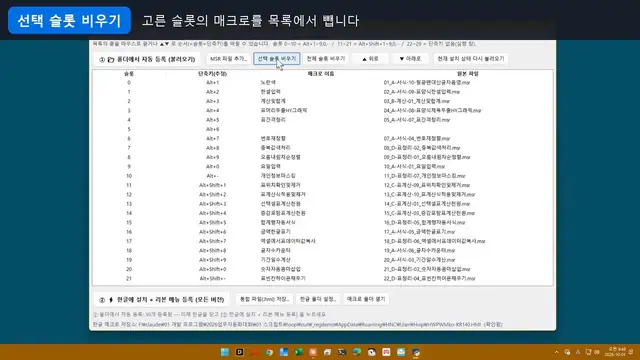Click the slot number '10' cell
Image resolution: width=640 pixels, height=360 pixels.
(x=129, y=176)
